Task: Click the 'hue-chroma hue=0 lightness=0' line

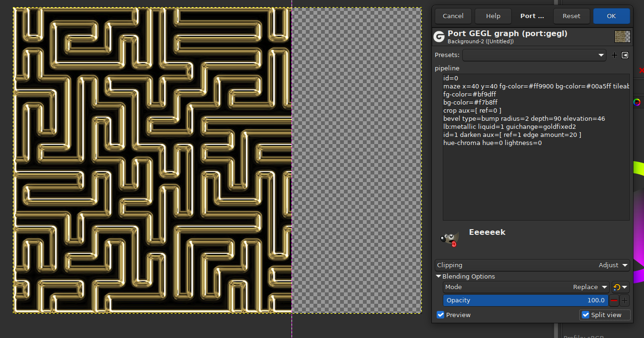Action: 492,143
